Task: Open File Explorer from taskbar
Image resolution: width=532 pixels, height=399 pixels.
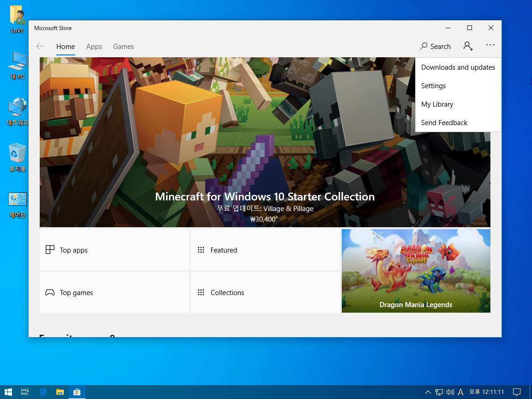Action: tap(60, 392)
